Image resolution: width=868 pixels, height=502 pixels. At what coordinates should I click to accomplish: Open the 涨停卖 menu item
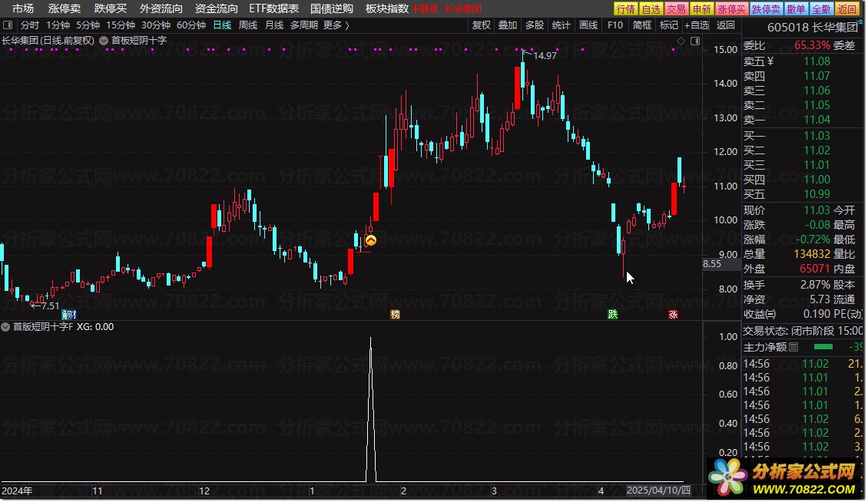point(65,8)
